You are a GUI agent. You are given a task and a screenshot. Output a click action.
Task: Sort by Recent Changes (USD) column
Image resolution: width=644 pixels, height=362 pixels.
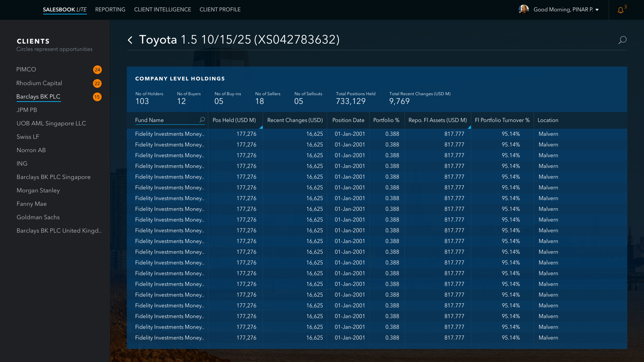[295, 120]
